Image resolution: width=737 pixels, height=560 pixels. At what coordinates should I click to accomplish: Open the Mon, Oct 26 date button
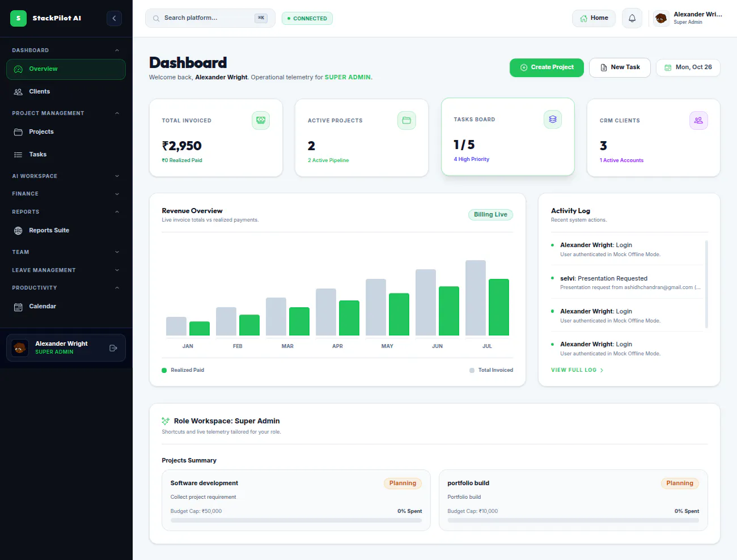[688, 67]
